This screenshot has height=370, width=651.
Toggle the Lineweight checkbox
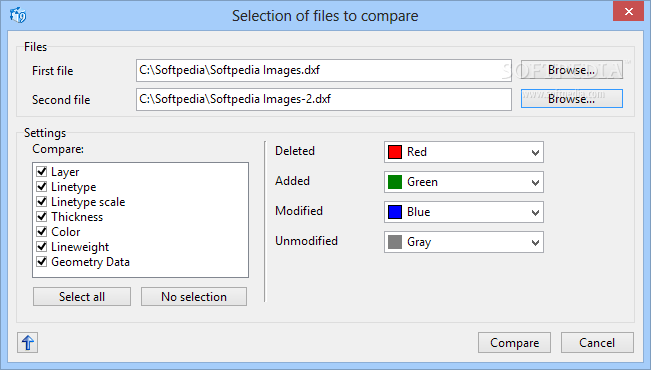tap(42, 246)
